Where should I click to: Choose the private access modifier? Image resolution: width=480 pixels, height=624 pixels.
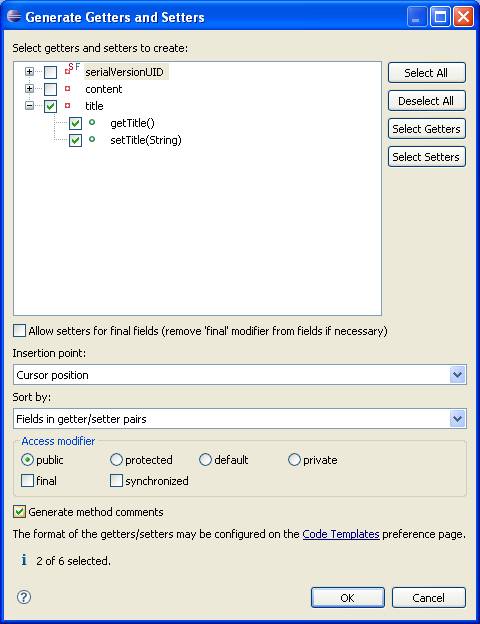(x=294, y=460)
